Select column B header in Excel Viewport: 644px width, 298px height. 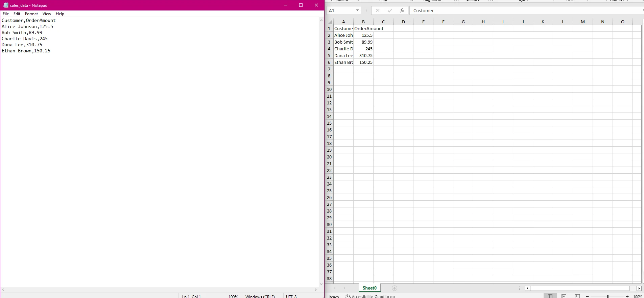tap(363, 22)
